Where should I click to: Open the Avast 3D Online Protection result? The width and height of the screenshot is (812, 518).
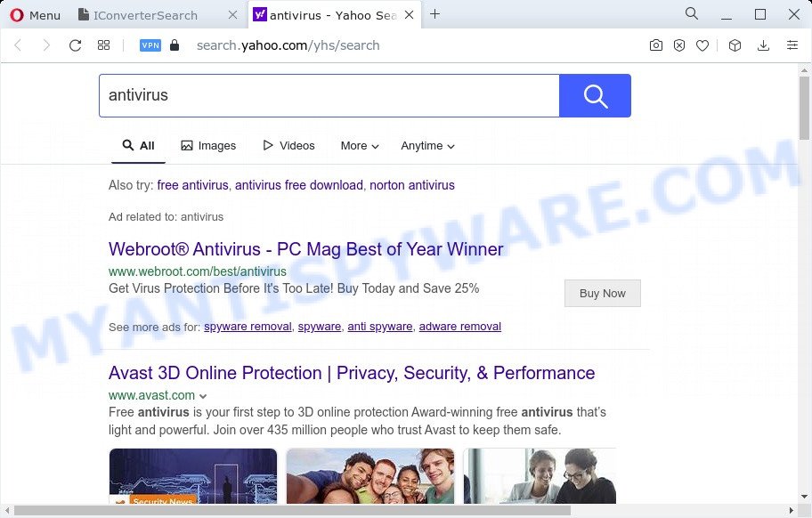[x=352, y=373]
